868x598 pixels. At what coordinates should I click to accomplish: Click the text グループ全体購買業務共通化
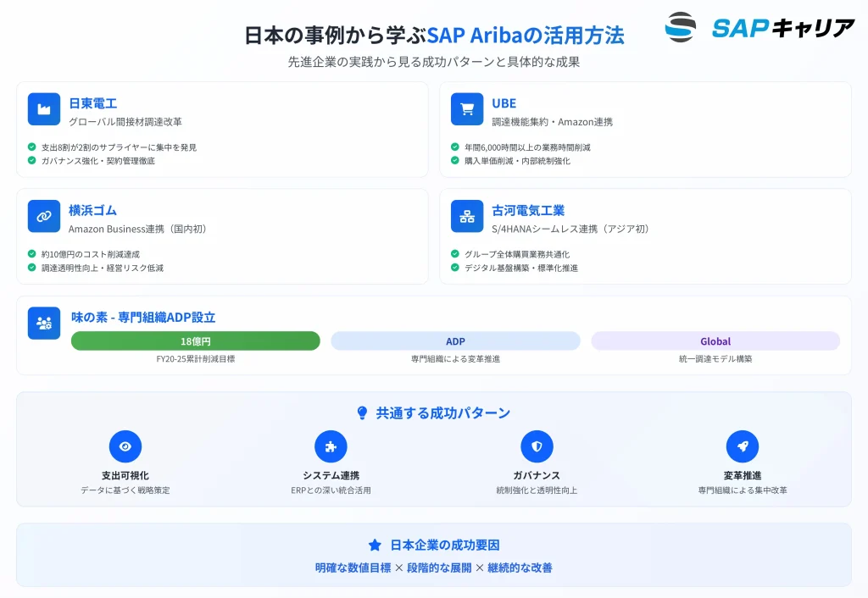(517, 254)
